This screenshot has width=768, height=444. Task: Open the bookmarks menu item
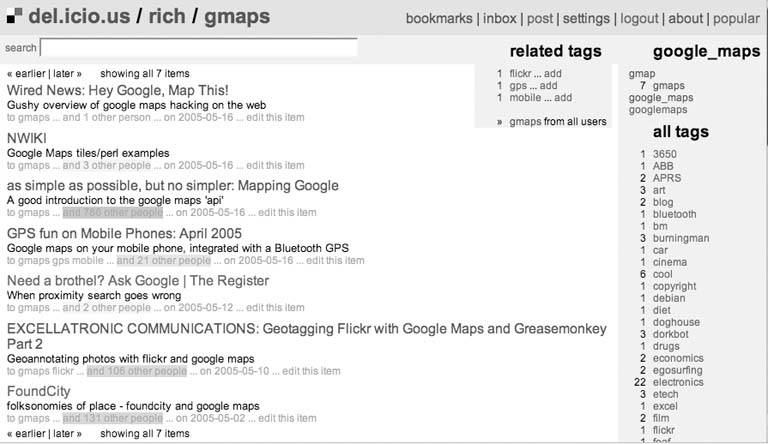(439, 19)
